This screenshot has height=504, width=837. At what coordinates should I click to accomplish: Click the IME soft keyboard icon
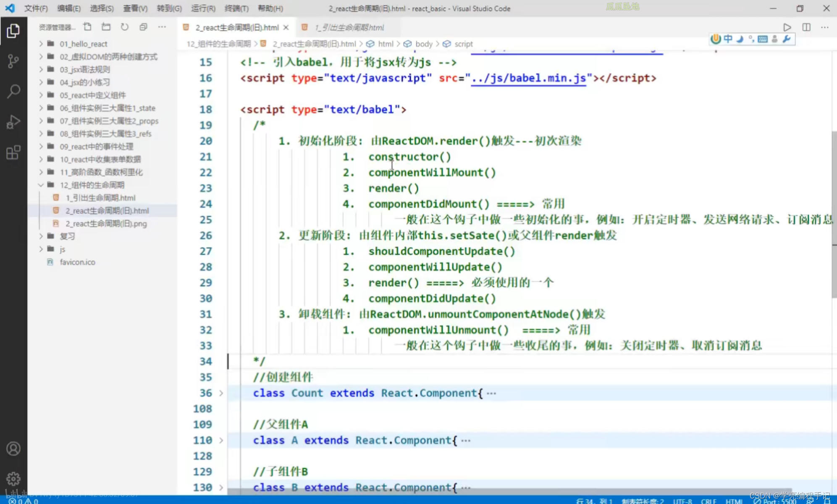coord(763,39)
